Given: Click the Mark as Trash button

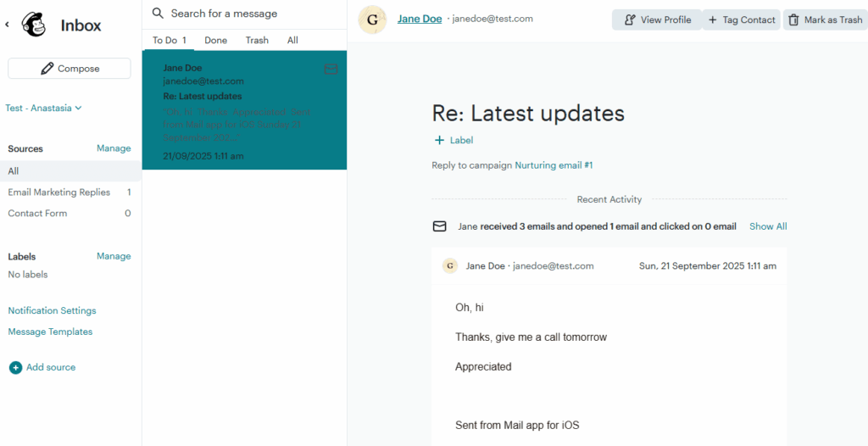Looking at the screenshot, I should click(x=826, y=20).
